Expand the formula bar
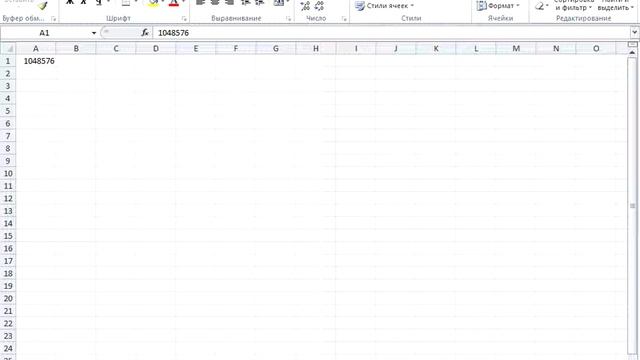640x360 pixels. pos(634,32)
